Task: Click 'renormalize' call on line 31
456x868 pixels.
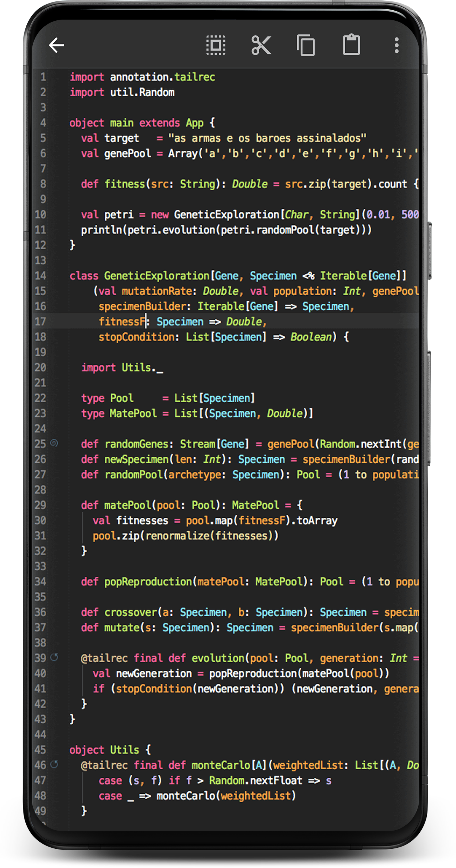Action: 177,536
